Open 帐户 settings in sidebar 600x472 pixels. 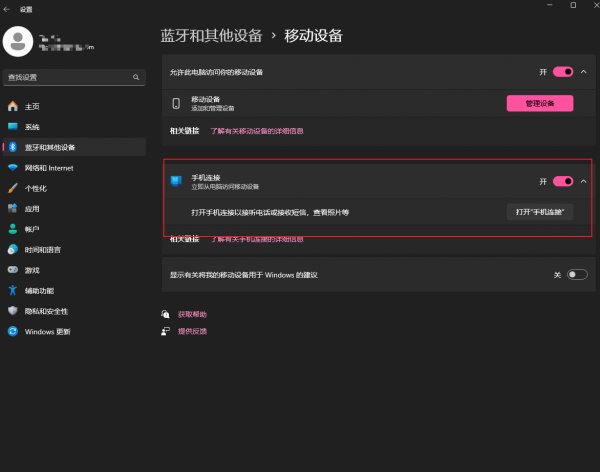tap(74, 229)
